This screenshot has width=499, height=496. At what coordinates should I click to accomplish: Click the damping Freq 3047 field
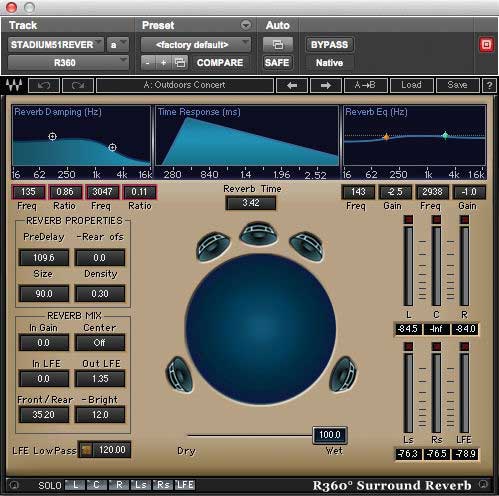pos(102,192)
